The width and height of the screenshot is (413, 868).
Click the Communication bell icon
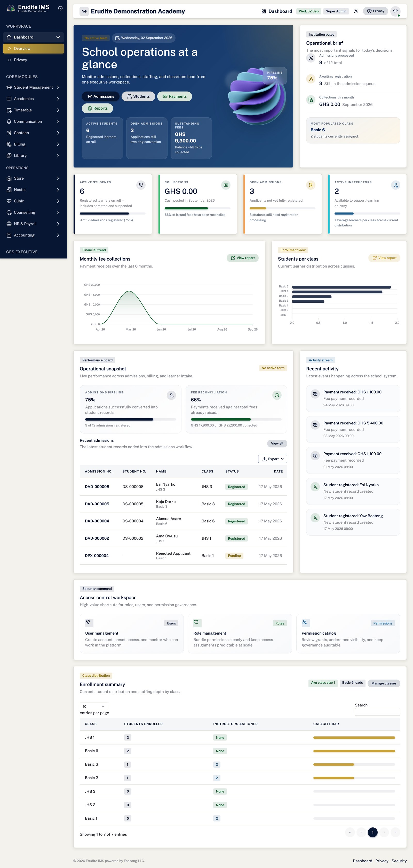pos(9,121)
